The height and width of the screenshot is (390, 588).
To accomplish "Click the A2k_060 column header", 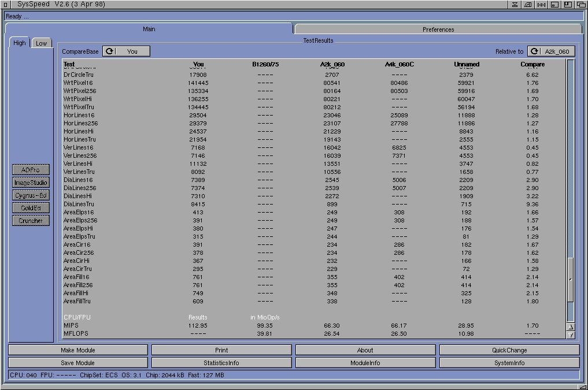I will click(332, 64).
